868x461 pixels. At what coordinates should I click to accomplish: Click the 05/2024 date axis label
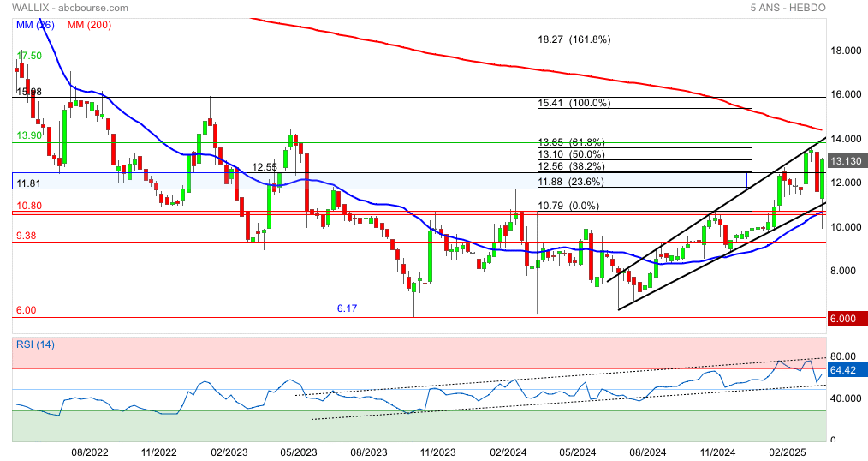(x=577, y=452)
